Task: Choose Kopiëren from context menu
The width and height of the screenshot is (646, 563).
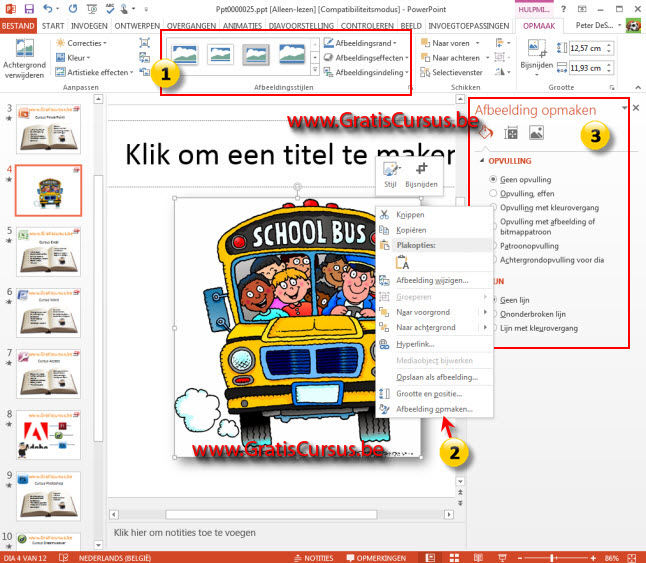Action: point(434,230)
